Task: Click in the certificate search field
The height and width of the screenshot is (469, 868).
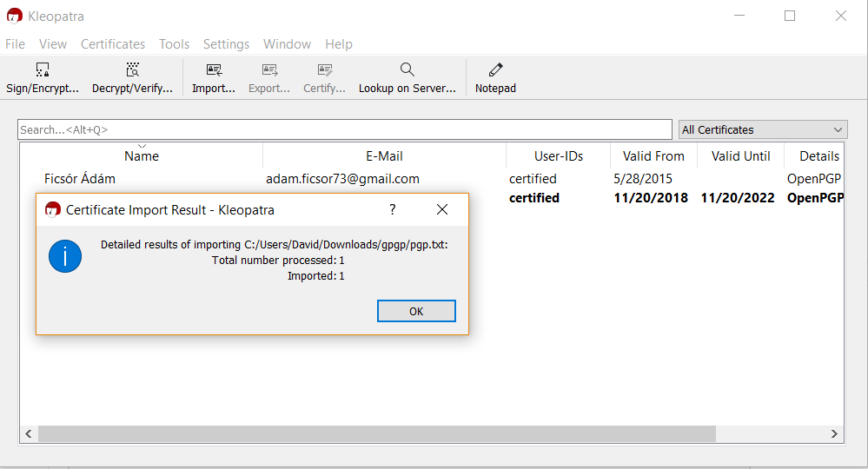Action: pyautogui.click(x=344, y=129)
